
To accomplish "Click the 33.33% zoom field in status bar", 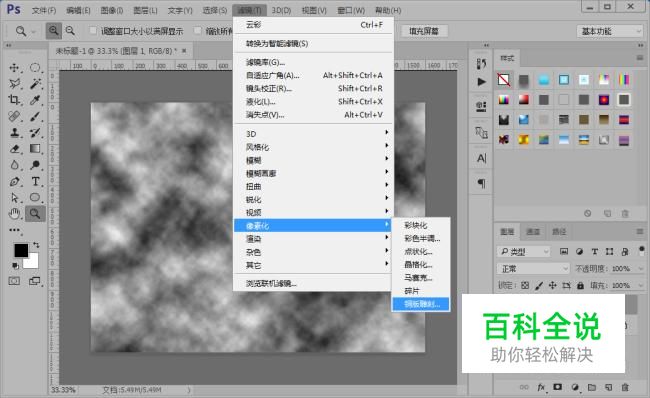I will [x=63, y=390].
